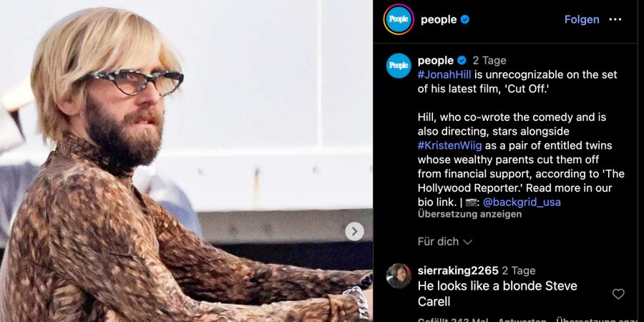Show translation via Übersetzung anzeigen
644x322 pixels.
click(x=470, y=214)
